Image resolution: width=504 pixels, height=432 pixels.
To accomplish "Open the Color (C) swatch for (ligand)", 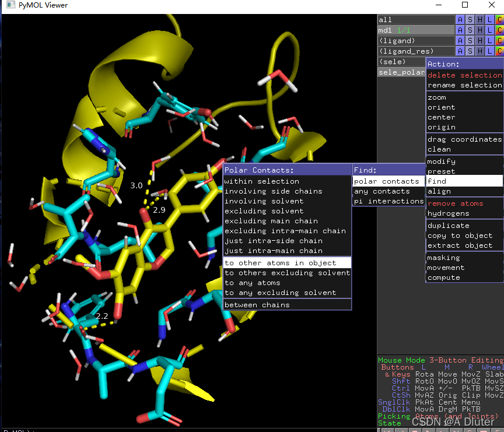I will pyautogui.click(x=499, y=41).
